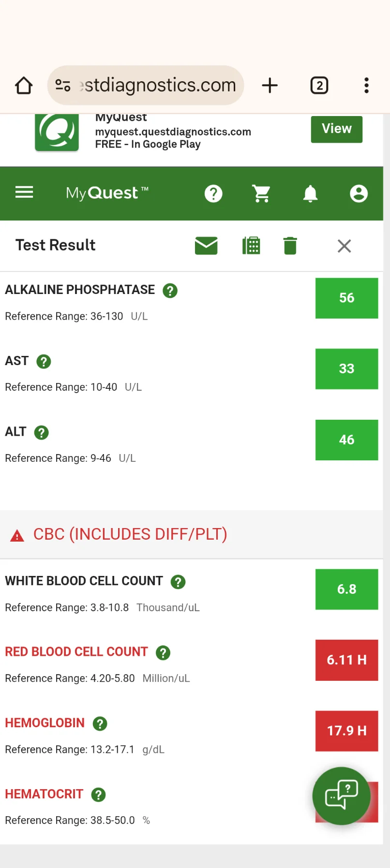
Task: Open the help icon in green header
Action: coord(213,194)
